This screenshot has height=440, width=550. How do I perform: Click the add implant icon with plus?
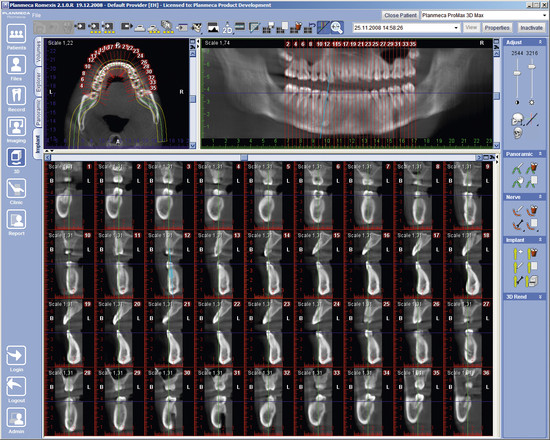(x=518, y=252)
